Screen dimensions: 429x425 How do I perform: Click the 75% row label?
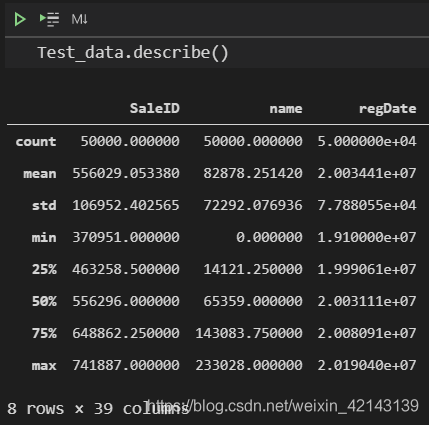coord(44,333)
